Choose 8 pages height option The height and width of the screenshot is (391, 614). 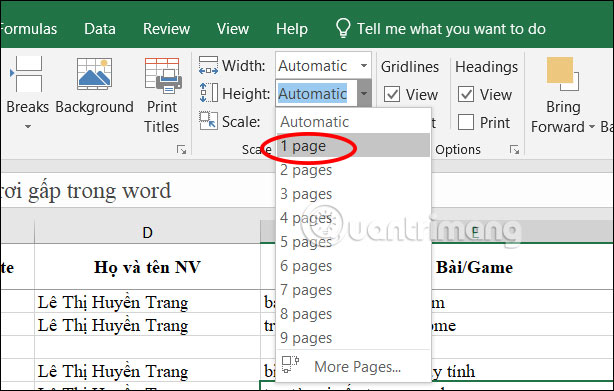click(353, 314)
